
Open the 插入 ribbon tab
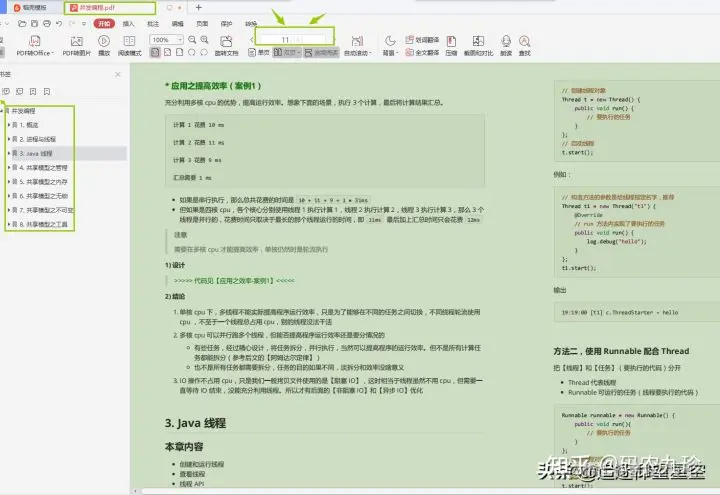click(129, 23)
